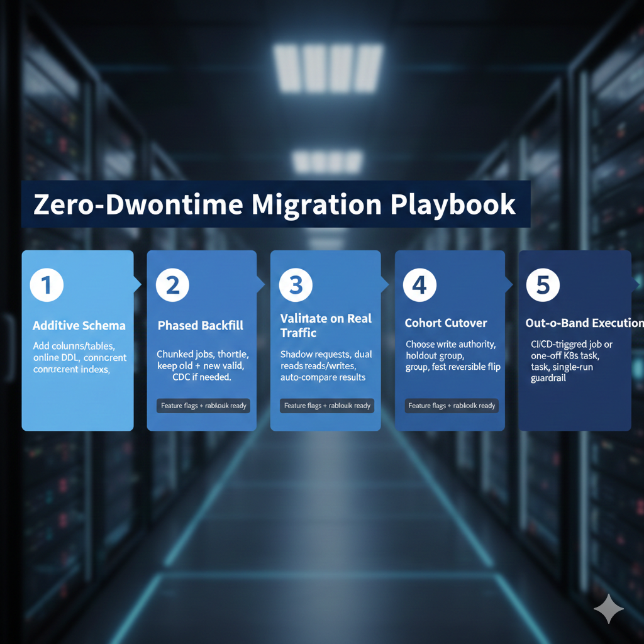The image size is (644, 644).
Task: Click the Phased Backfill heading
Action: (x=201, y=326)
